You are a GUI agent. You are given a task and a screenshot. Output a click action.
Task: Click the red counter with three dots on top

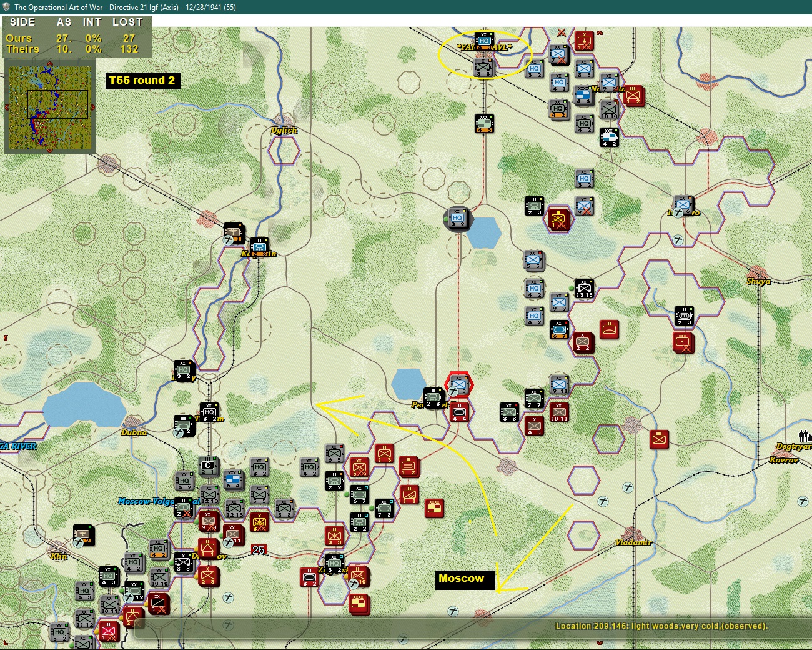pyautogui.click(x=683, y=342)
